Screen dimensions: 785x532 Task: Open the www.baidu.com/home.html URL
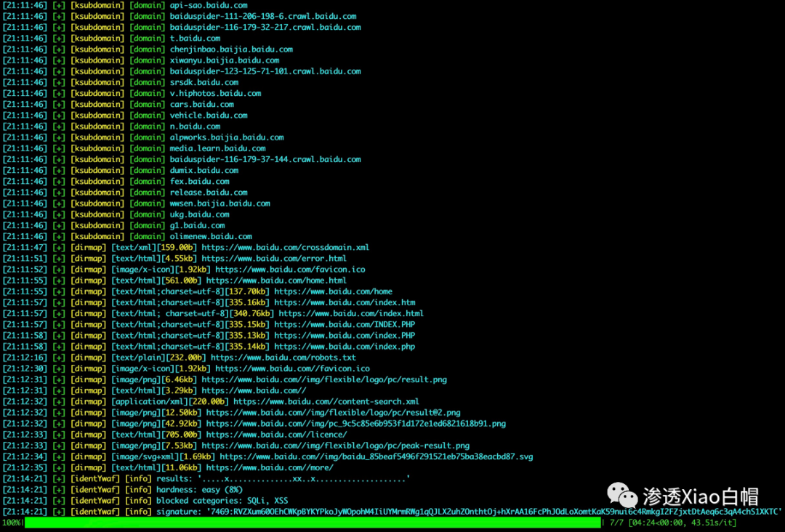point(276,281)
